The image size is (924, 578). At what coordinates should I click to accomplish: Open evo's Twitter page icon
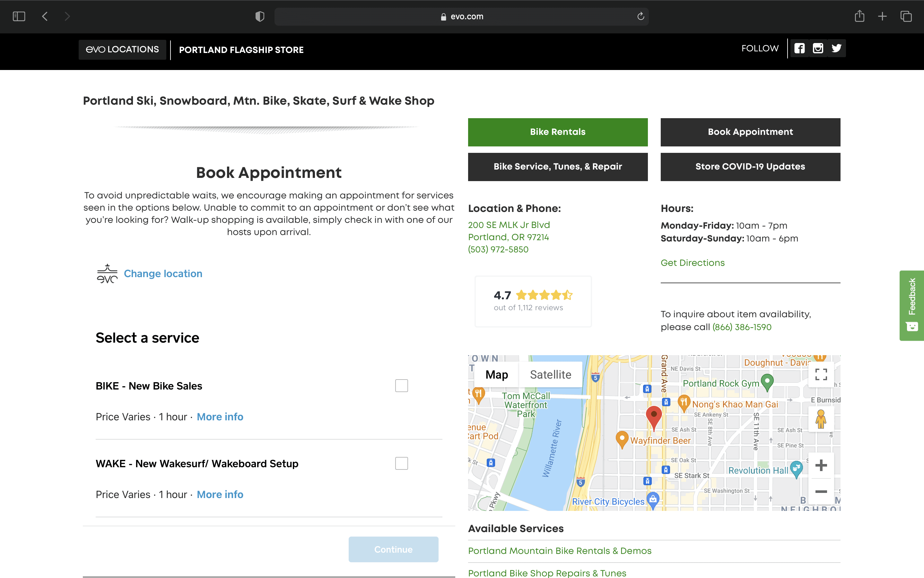[x=836, y=48]
